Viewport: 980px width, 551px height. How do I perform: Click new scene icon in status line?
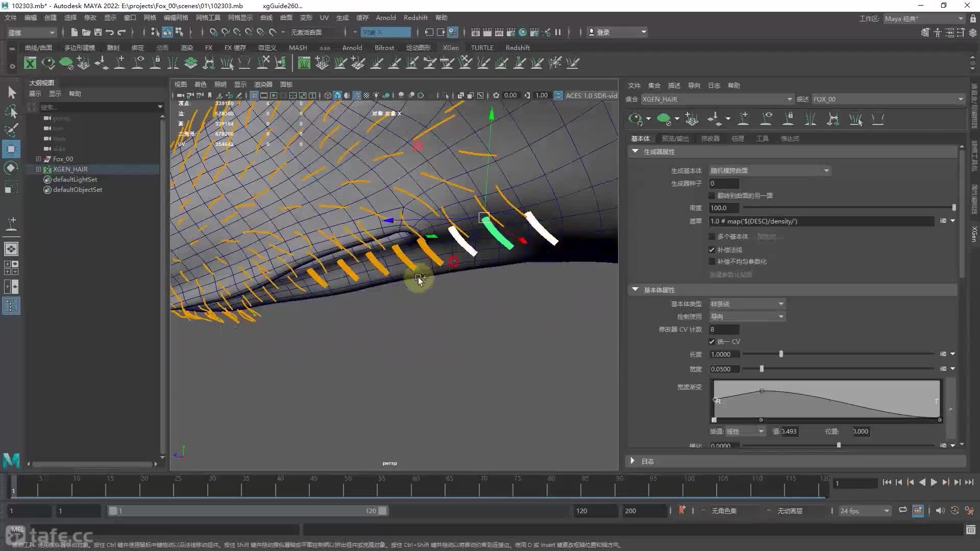click(75, 32)
